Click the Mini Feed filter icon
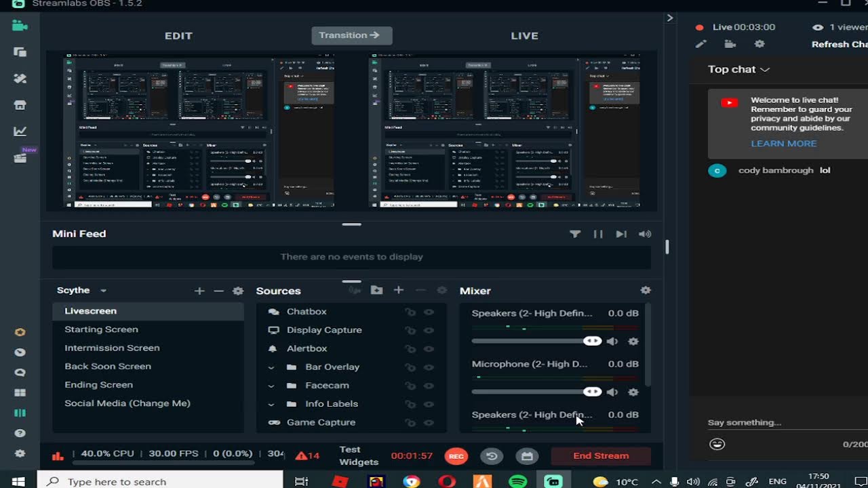868x488 pixels. 575,234
